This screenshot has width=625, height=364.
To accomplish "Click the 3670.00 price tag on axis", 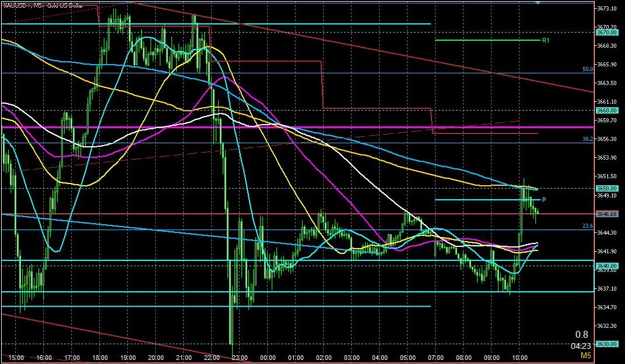I will point(606,33).
